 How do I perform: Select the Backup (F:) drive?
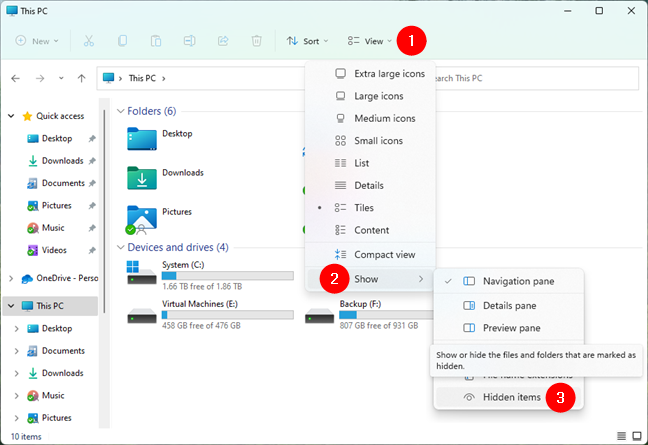(x=368, y=314)
